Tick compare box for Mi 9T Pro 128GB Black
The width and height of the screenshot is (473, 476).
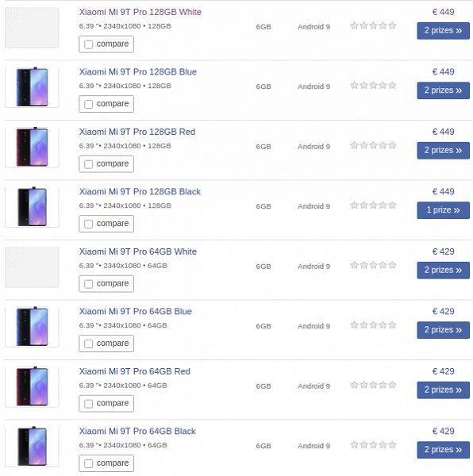click(88, 224)
